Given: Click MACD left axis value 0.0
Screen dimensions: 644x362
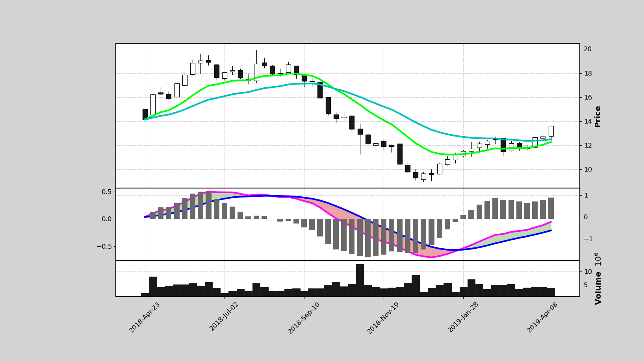Looking at the screenshot, I should pos(107,219).
